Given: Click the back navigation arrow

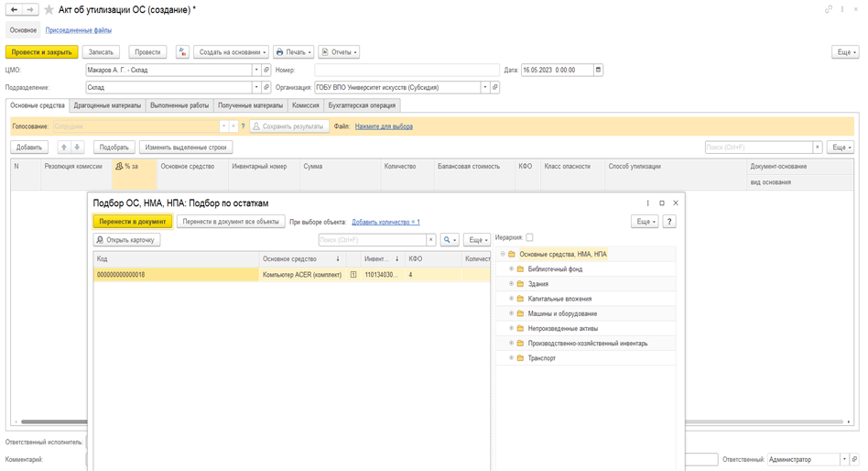Looking at the screenshot, I should pyautogui.click(x=15, y=9).
